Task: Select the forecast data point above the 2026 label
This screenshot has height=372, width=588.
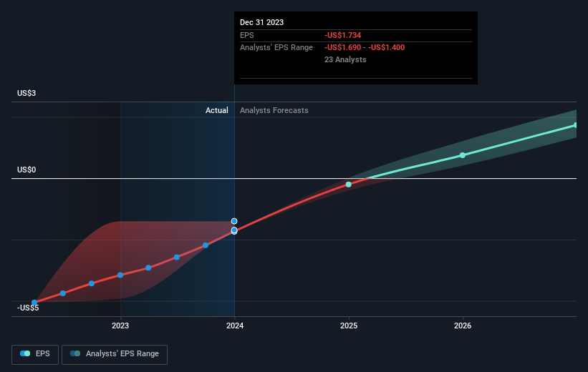Action: 463,155
